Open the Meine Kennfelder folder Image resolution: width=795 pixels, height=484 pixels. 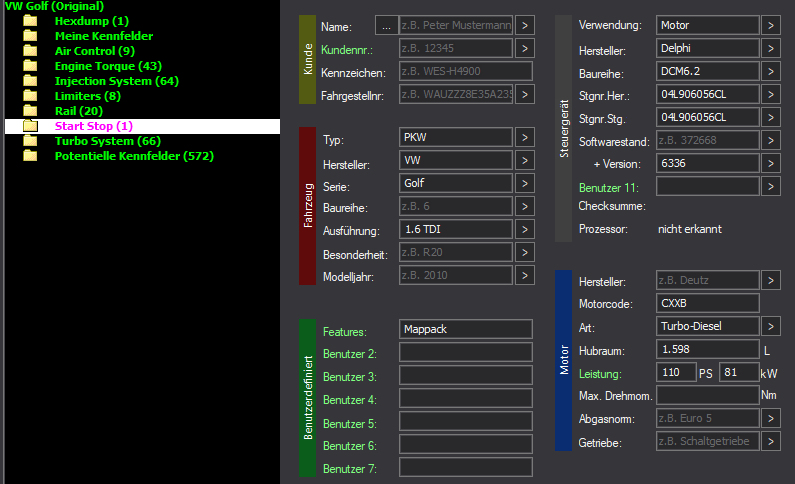104,36
